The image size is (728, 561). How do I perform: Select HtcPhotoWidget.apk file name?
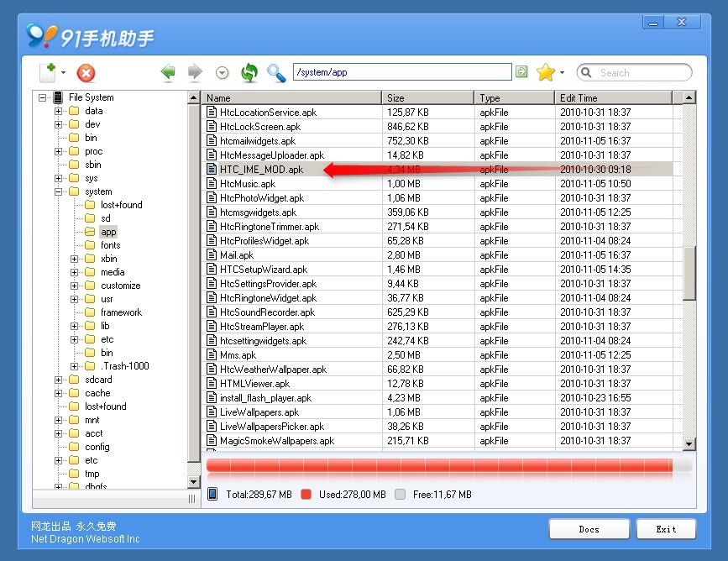(x=262, y=198)
